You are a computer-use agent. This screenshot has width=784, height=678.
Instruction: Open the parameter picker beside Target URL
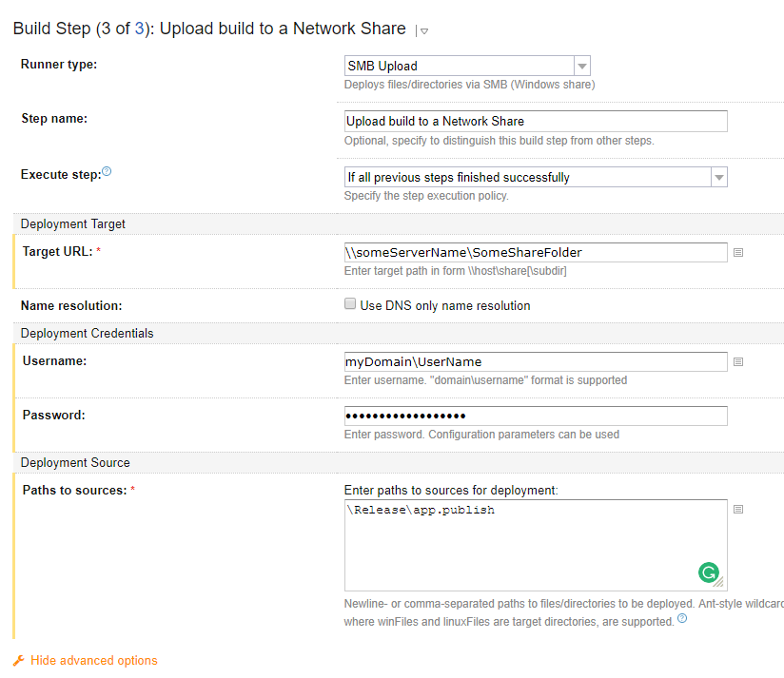(738, 253)
